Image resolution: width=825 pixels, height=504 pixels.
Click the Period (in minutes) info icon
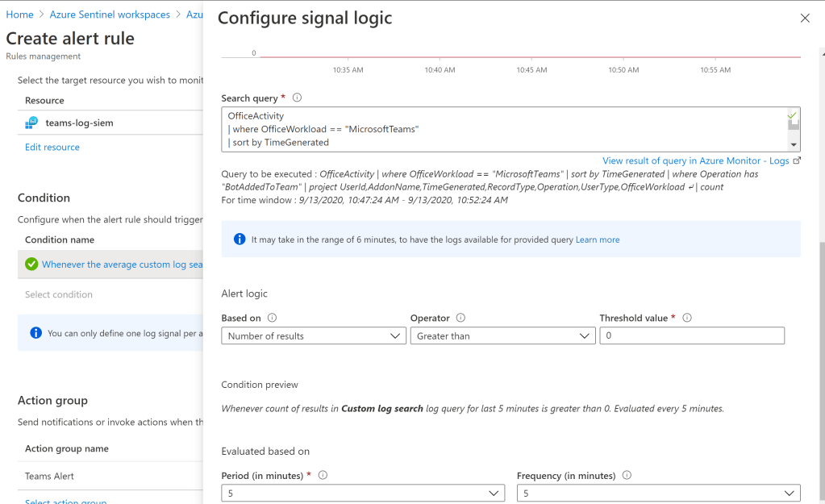point(323,475)
